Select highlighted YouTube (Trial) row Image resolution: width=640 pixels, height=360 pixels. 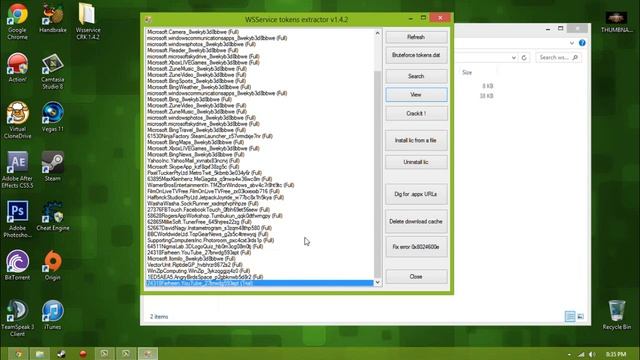[260, 283]
